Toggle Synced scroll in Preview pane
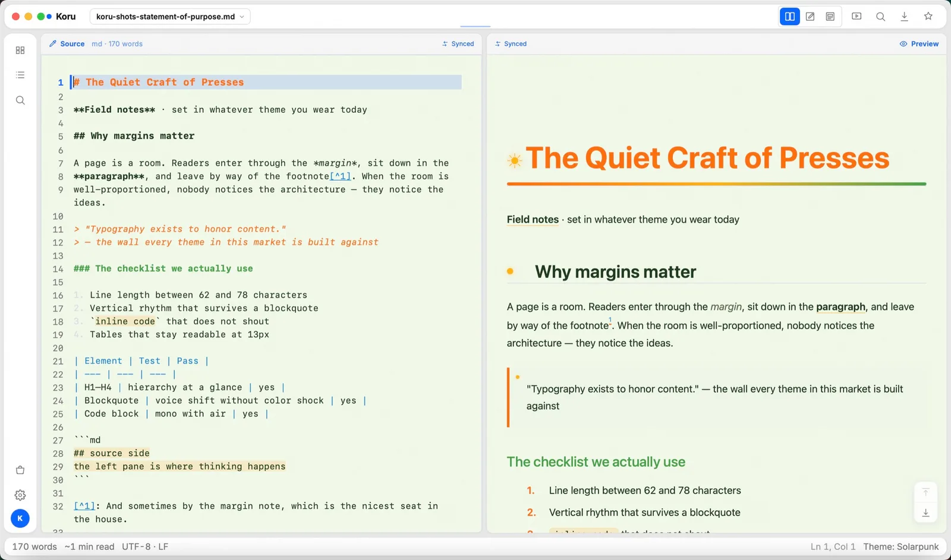The width and height of the screenshot is (951, 560). [x=511, y=44]
